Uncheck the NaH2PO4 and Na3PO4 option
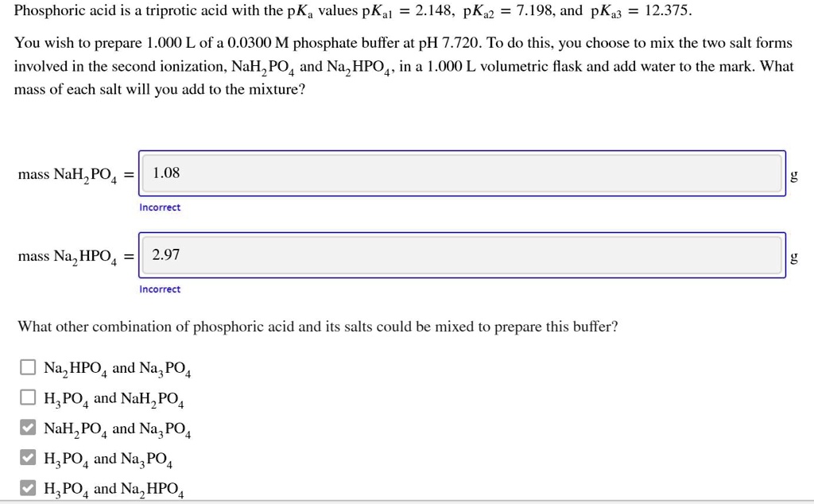The width and height of the screenshot is (814, 504). tap(28, 427)
